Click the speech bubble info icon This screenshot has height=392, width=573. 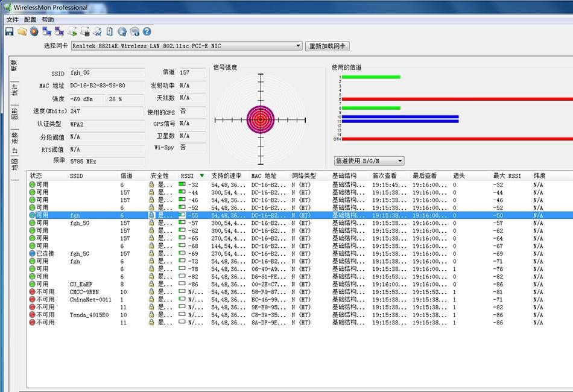click(x=135, y=31)
